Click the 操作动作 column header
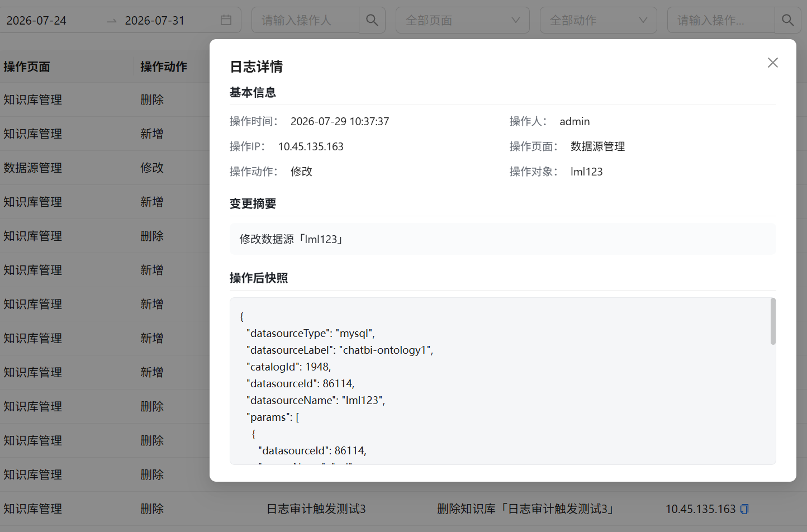Image resolution: width=807 pixels, height=532 pixels. point(164,67)
